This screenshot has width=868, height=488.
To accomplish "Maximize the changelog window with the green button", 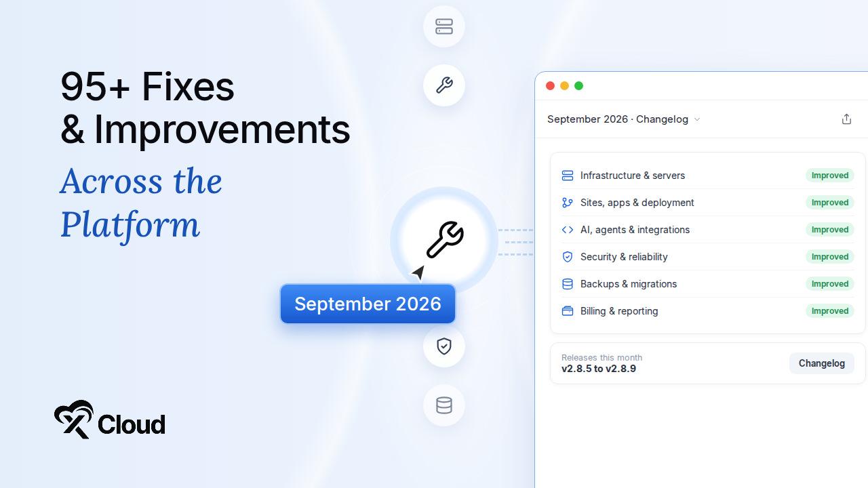I will [x=578, y=85].
